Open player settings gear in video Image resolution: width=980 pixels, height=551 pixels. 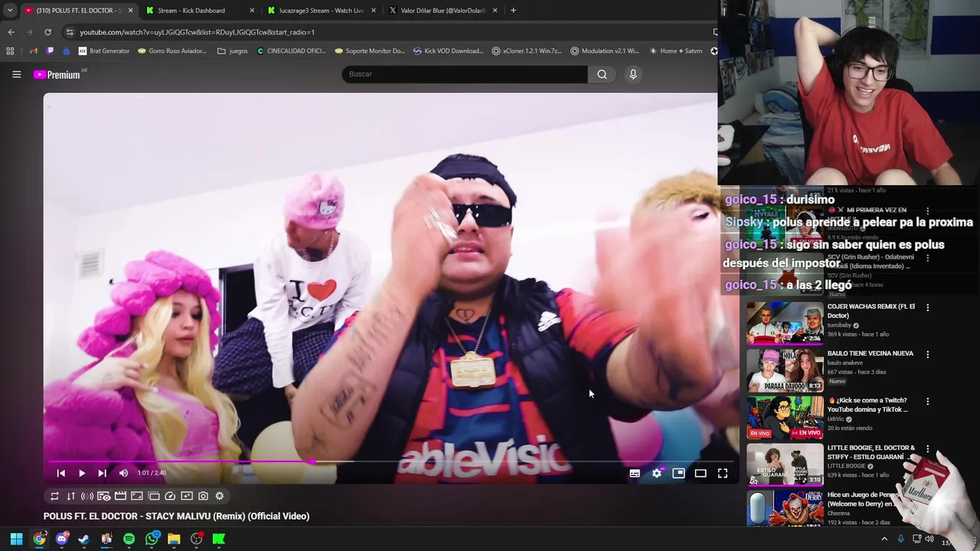pos(657,473)
